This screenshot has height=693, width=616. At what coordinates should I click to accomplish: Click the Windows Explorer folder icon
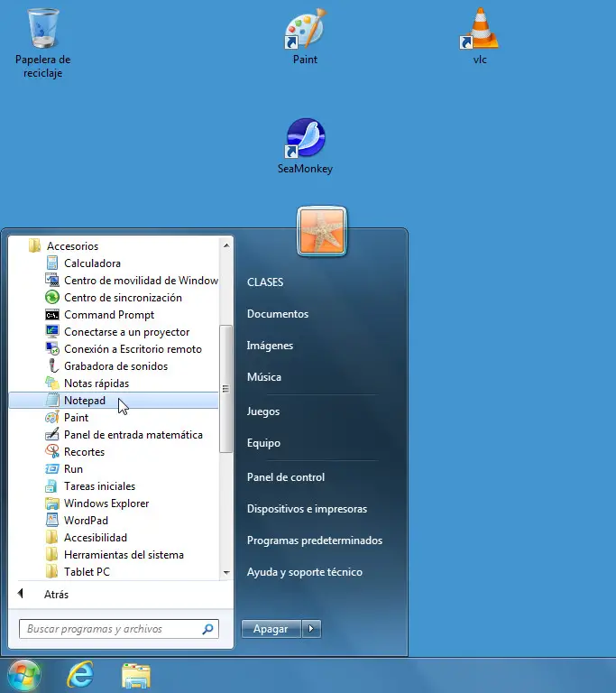(52, 504)
